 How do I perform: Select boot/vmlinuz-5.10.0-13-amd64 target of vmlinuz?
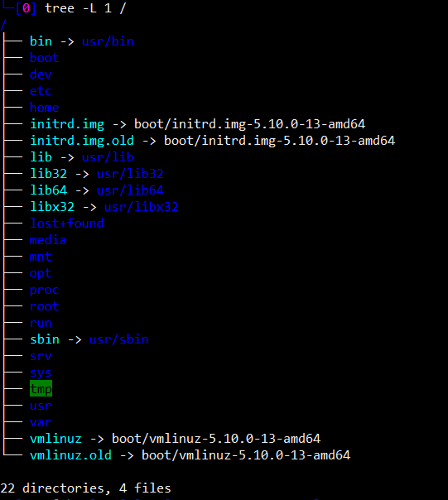216,439
